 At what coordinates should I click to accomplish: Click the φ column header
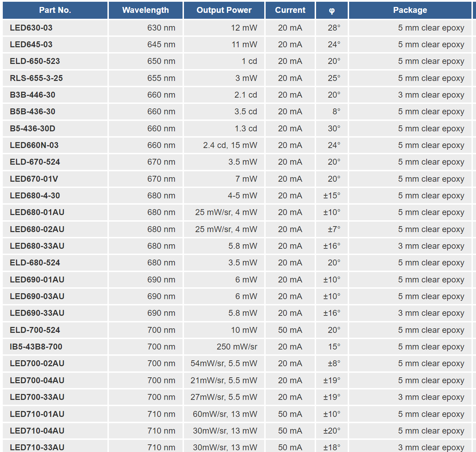coord(332,10)
